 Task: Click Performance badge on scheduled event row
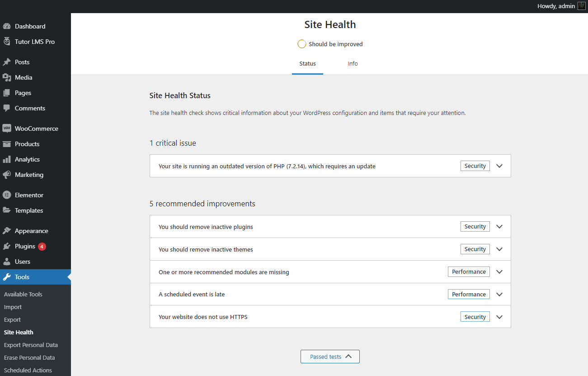469,295
